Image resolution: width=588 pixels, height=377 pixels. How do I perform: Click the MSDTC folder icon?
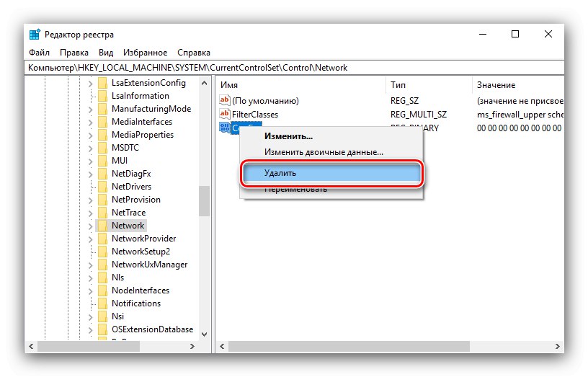[x=102, y=148]
